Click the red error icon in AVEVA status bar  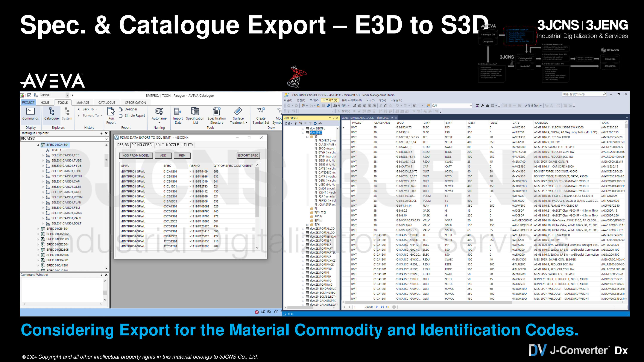(257, 312)
